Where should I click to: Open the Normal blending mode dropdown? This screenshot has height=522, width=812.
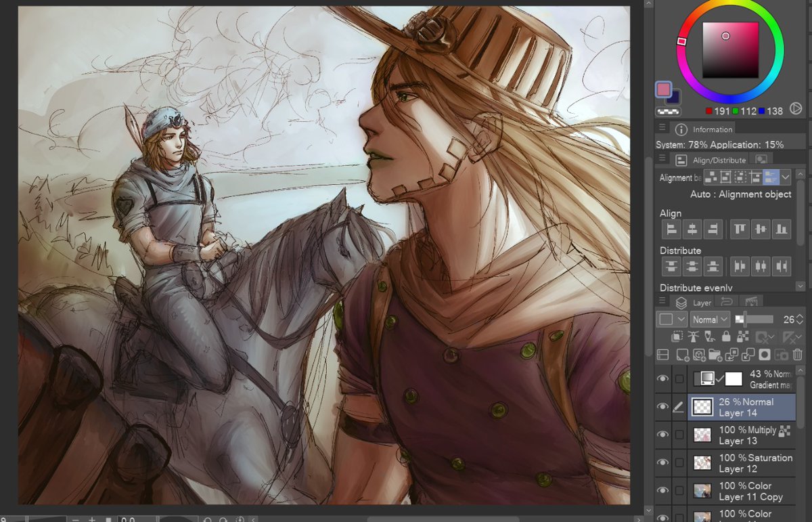[710, 319]
